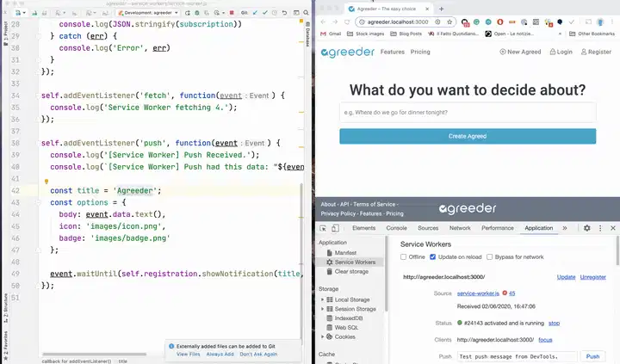Bookmark this page with the star icon
This screenshot has width=620, height=364.
(449, 22)
